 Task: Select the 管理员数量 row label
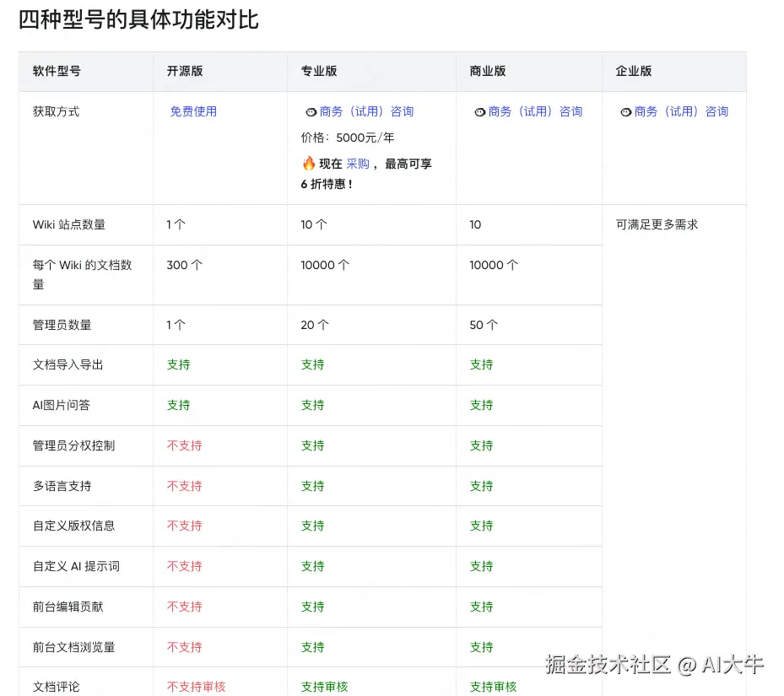[62, 325]
